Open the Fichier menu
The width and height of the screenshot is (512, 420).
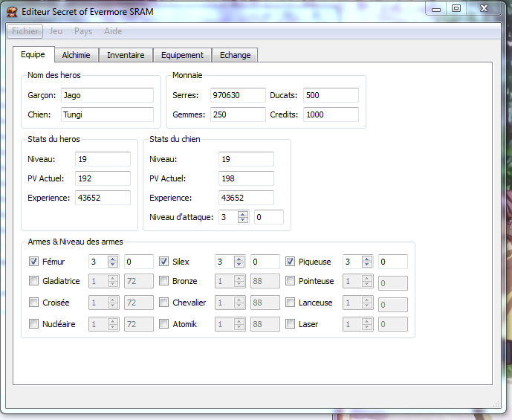(x=25, y=31)
